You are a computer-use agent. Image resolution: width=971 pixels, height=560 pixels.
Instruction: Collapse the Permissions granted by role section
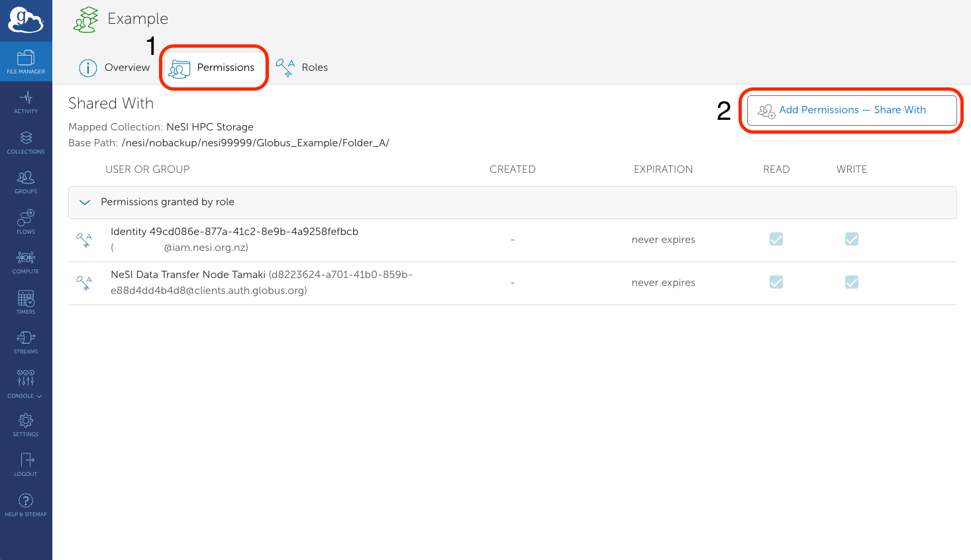[x=85, y=203]
